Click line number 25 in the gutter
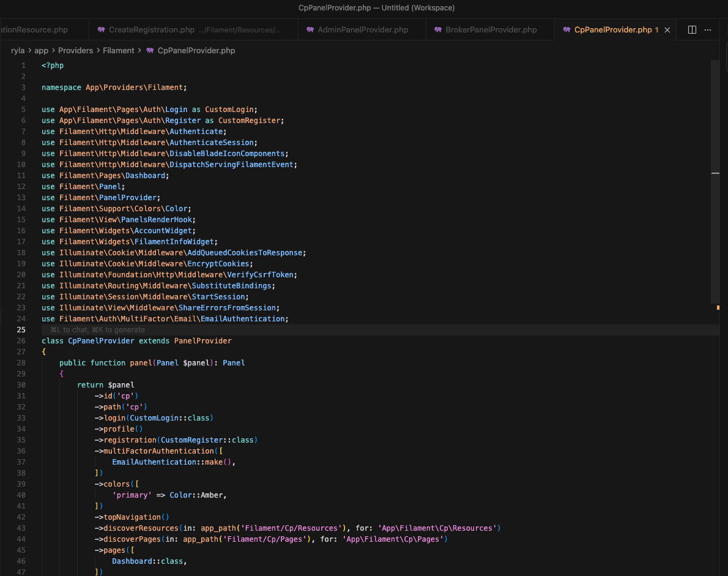Screen dimensions: 728x576 tap(21, 330)
